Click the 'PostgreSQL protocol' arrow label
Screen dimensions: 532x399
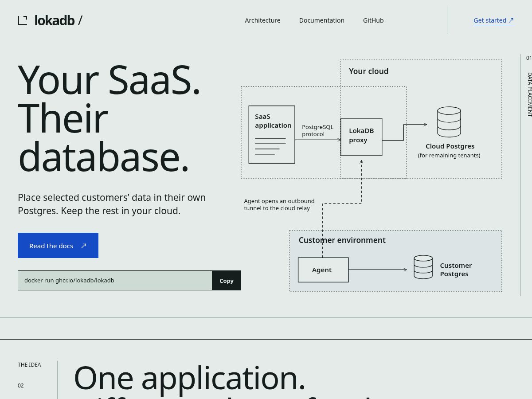(318, 130)
